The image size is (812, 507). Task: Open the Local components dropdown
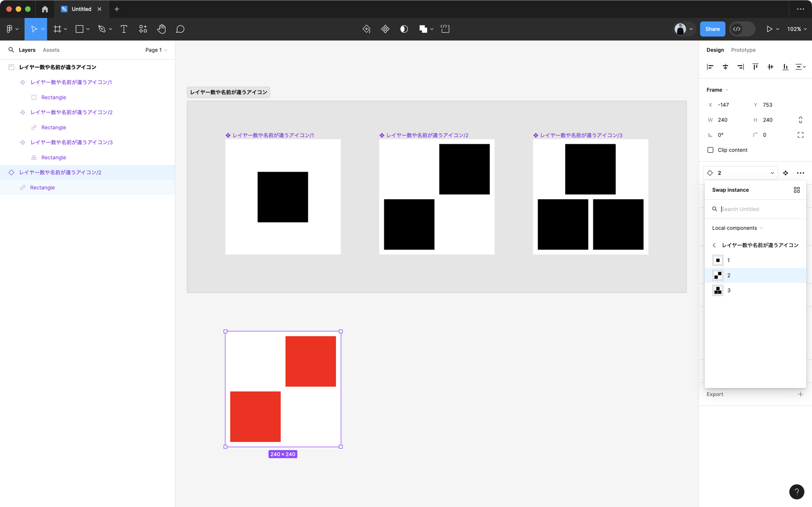[737, 228]
